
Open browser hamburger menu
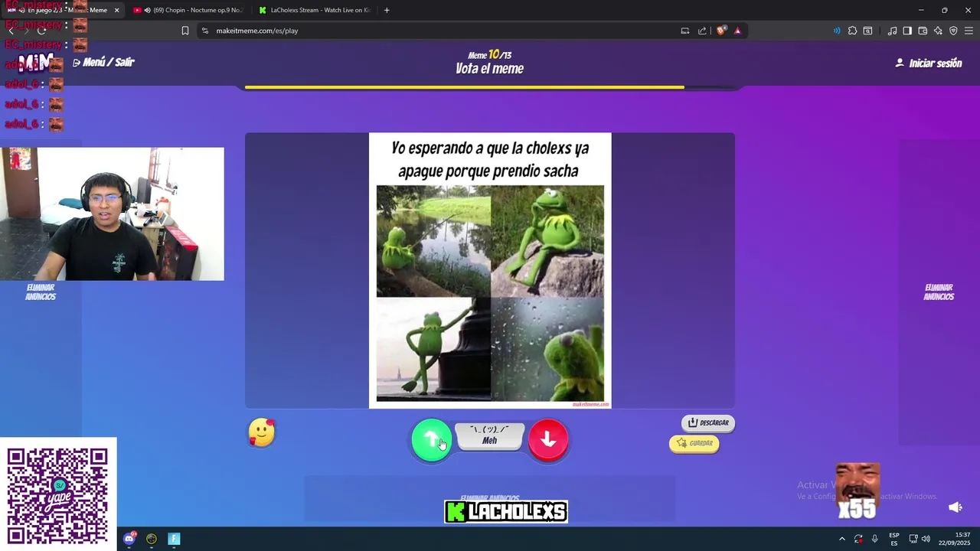click(969, 31)
